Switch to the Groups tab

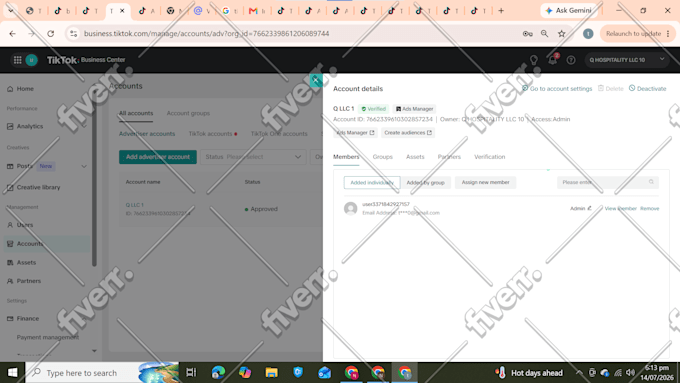coord(382,157)
